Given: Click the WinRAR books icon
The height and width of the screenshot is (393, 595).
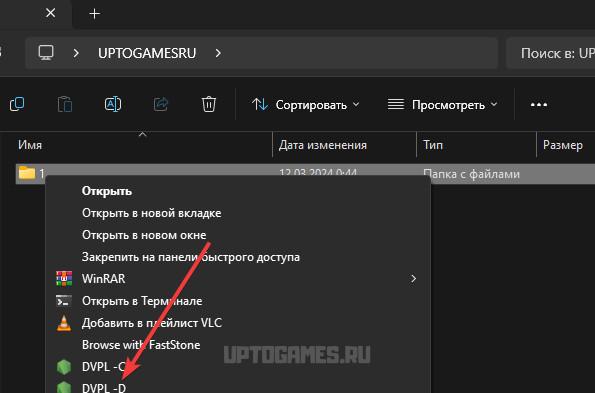Looking at the screenshot, I should (64, 278).
